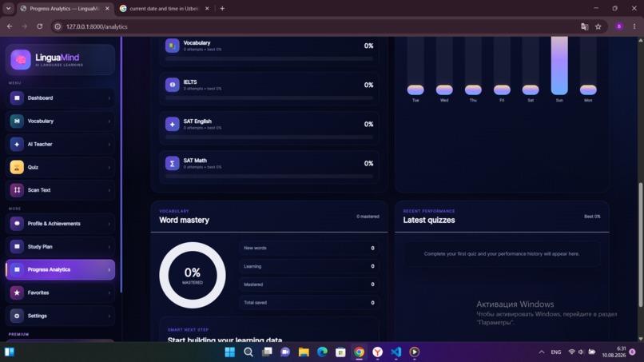
Task: Close the date and time tab
Action: click(207, 8)
